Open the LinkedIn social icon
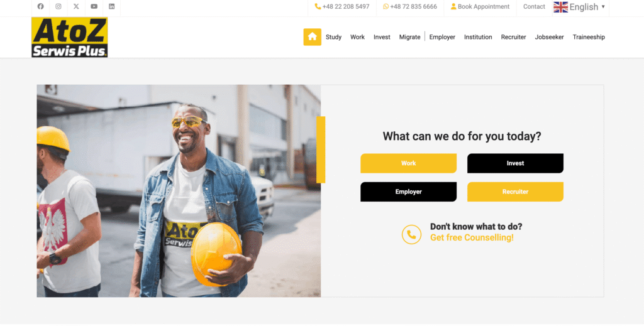 click(x=112, y=6)
